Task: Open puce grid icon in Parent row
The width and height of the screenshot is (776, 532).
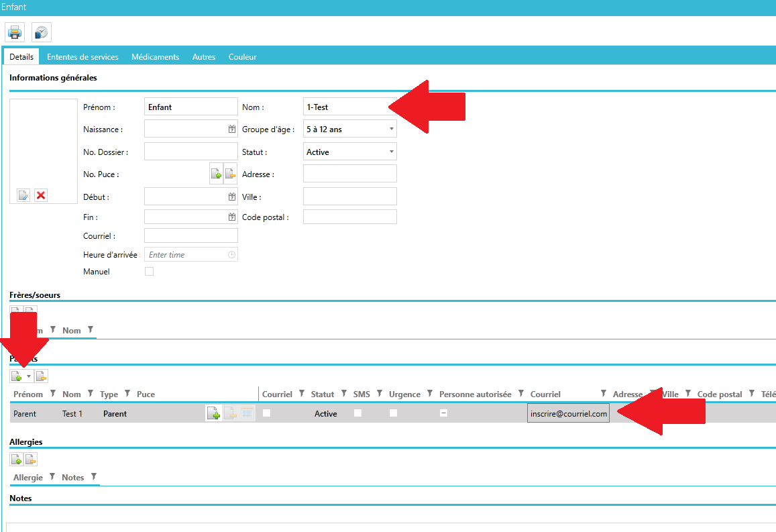Action: (x=247, y=413)
